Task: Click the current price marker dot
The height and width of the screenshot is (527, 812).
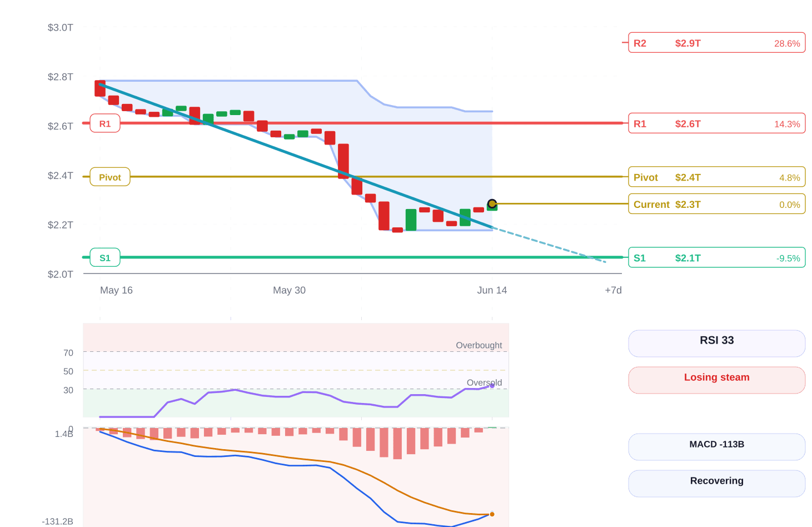Action: pyautogui.click(x=492, y=203)
